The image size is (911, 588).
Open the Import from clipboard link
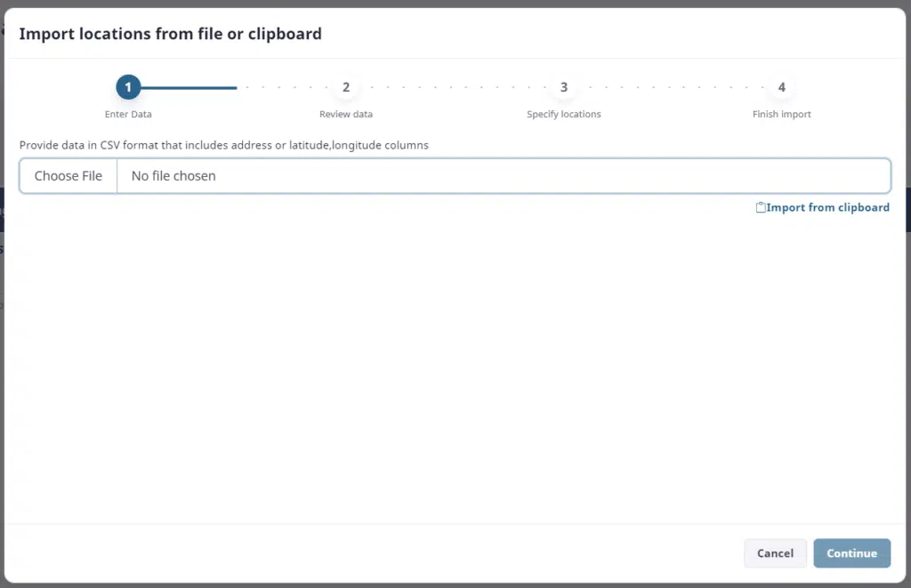(827, 207)
